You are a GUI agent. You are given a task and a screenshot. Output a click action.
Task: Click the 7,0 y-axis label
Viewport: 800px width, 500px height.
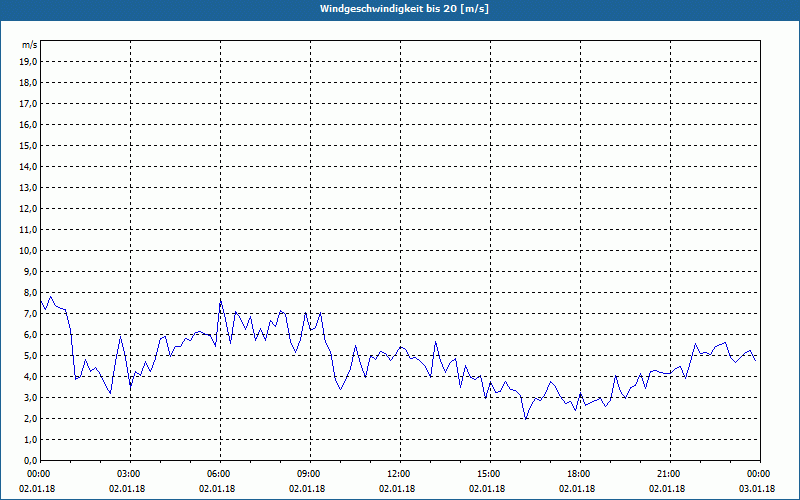[x=30, y=313]
